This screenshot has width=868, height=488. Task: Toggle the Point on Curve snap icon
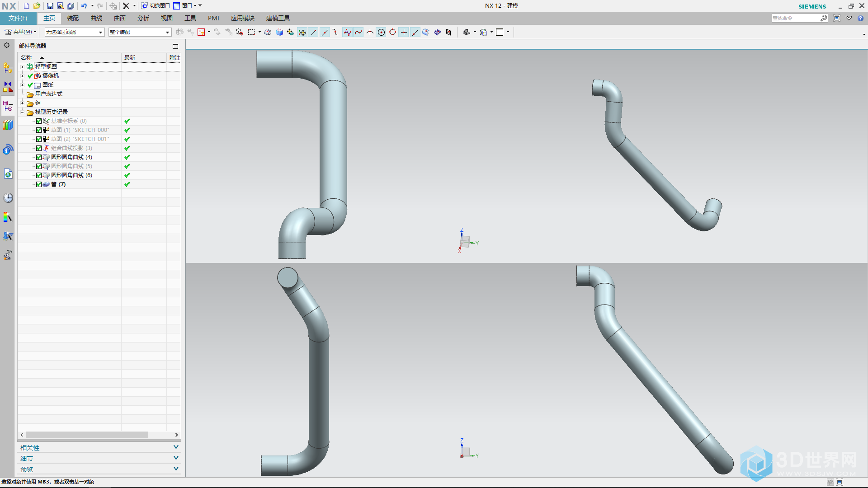click(x=415, y=32)
